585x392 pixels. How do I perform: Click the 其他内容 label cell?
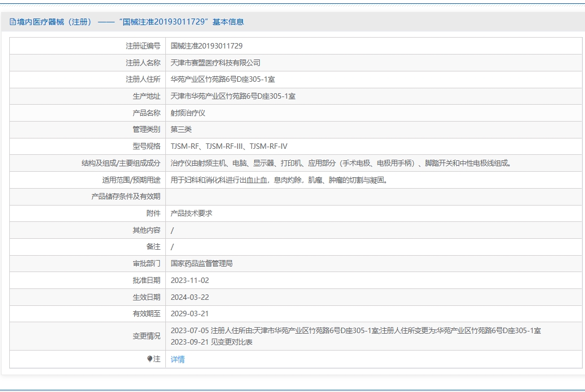tap(88, 230)
